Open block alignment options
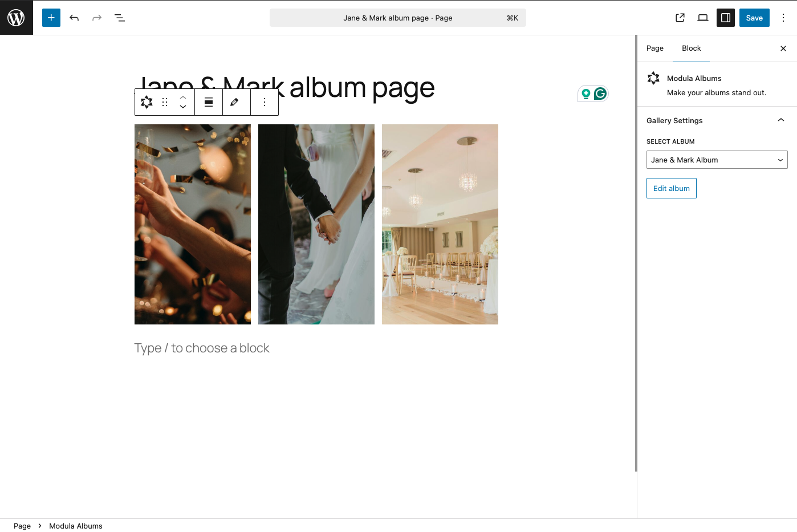The height and width of the screenshot is (532, 797). coord(209,102)
